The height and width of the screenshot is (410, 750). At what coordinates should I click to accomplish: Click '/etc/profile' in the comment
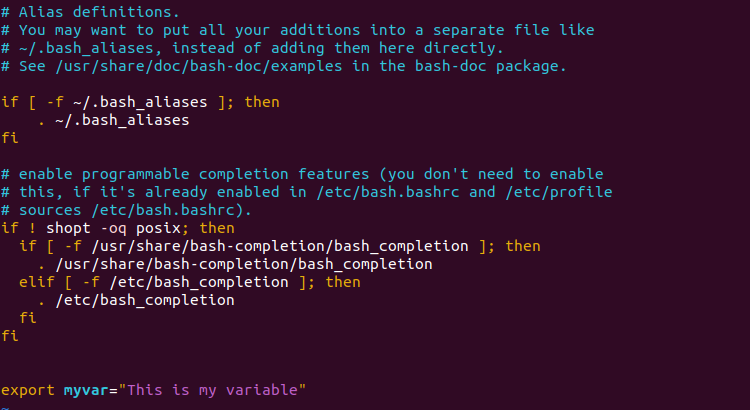pyautogui.click(x=559, y=192)
